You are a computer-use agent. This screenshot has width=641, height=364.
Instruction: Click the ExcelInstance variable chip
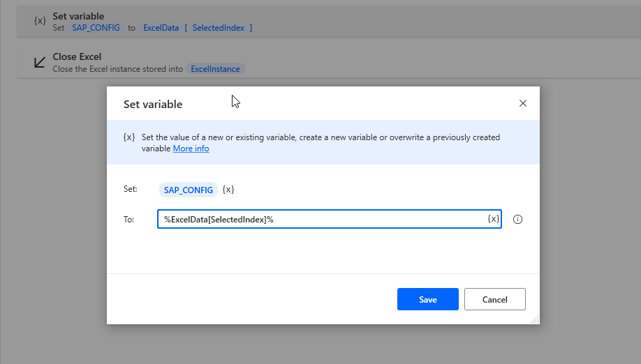(x=215, y=69)
